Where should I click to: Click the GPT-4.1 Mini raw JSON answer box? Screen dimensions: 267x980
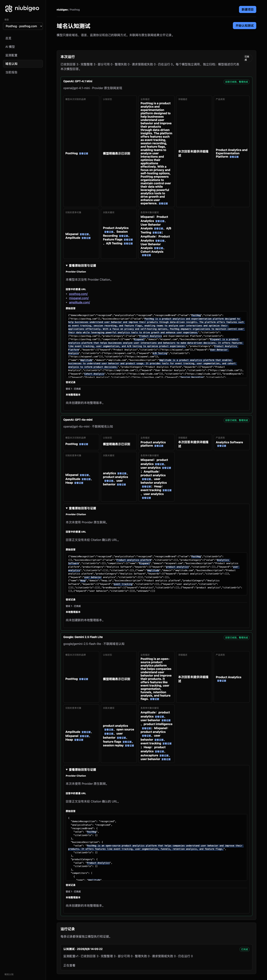point(156,345)
